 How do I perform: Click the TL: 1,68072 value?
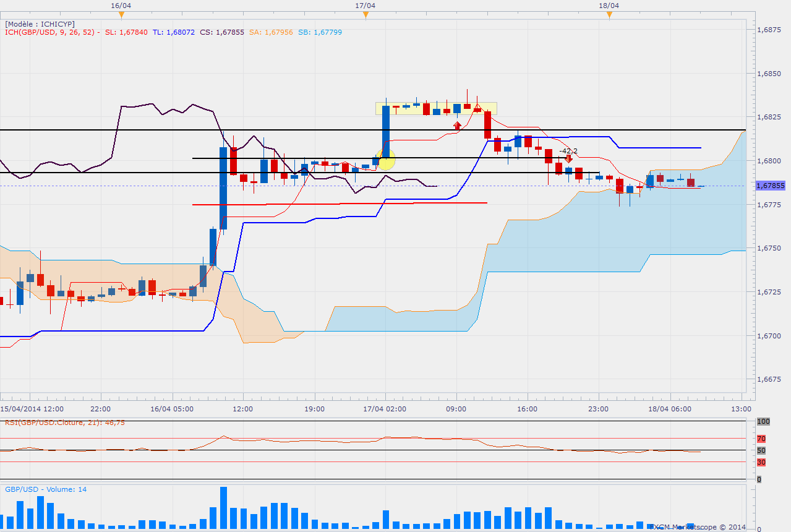(173, 32)
